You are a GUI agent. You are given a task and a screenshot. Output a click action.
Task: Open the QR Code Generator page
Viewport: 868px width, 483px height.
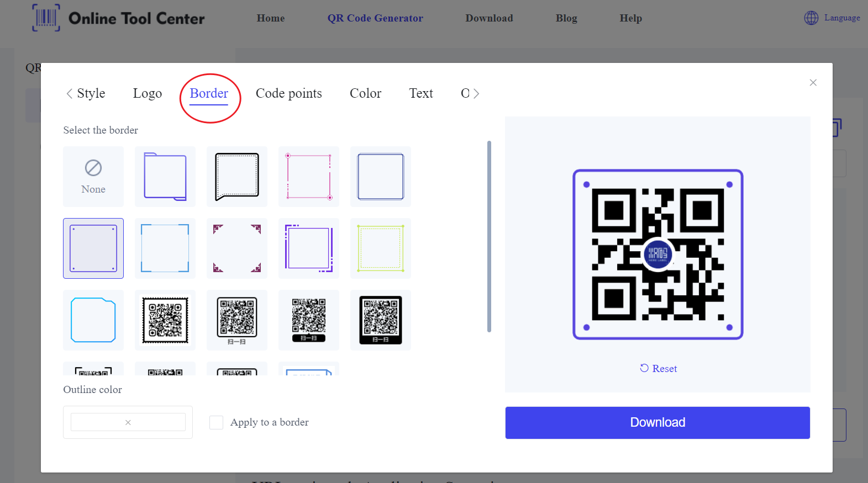click(375, 18)
